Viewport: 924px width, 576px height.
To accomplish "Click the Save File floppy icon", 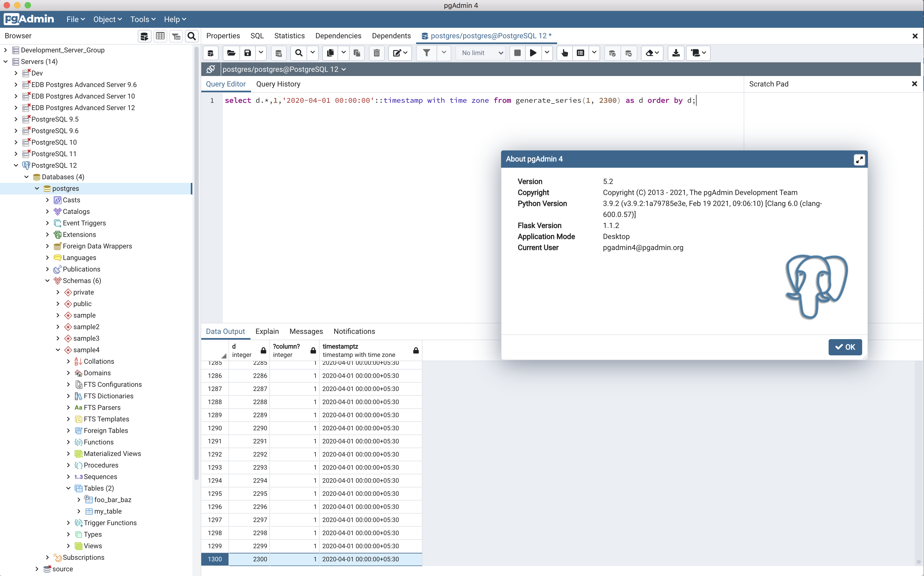I will pyautogui.click(x=248, y=53).
